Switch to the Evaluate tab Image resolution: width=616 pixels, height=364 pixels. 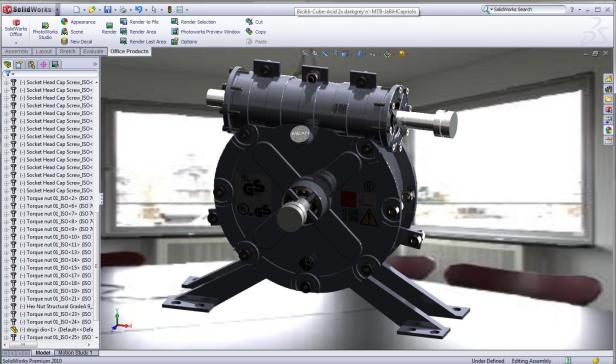[x=93, y=51]
